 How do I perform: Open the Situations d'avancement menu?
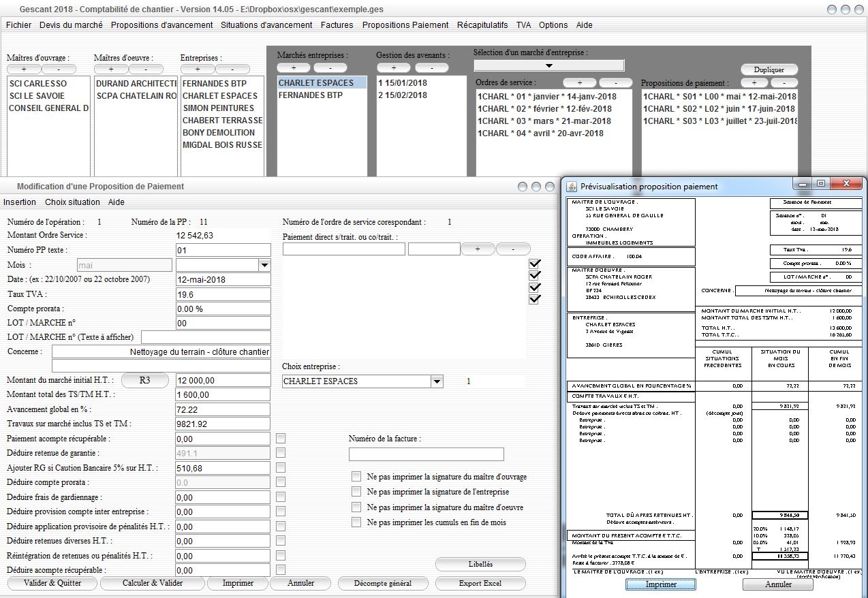(x=266, y=25)
